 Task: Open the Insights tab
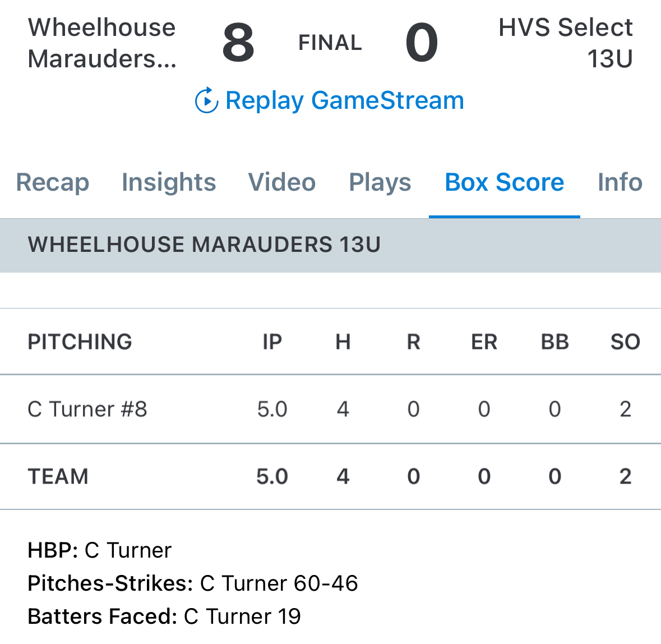coord(169,182)
